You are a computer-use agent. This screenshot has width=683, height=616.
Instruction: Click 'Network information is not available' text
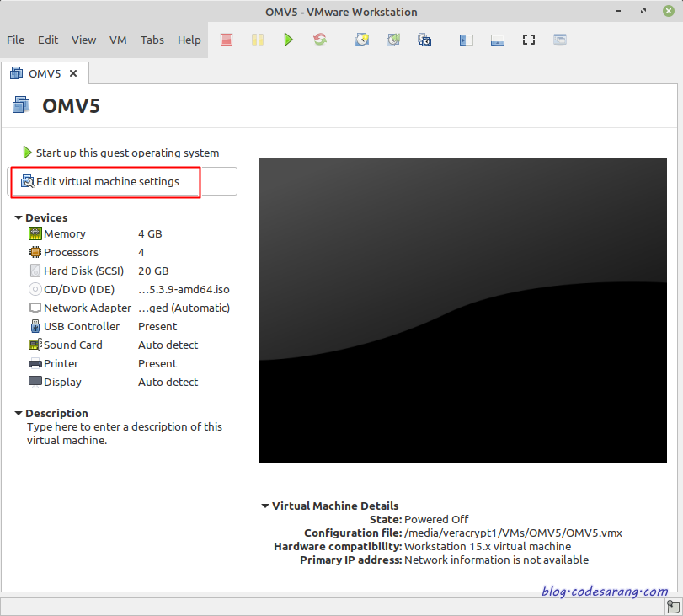coord(497,560)
